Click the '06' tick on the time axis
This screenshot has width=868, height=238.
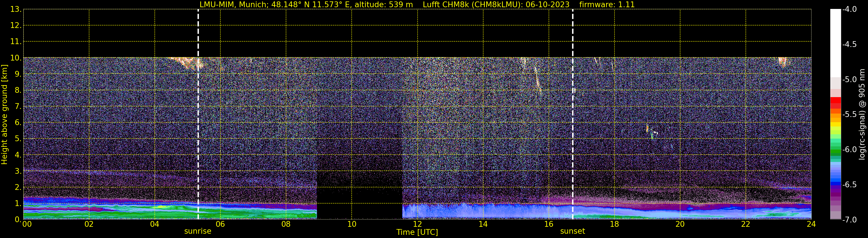[220, 224]
